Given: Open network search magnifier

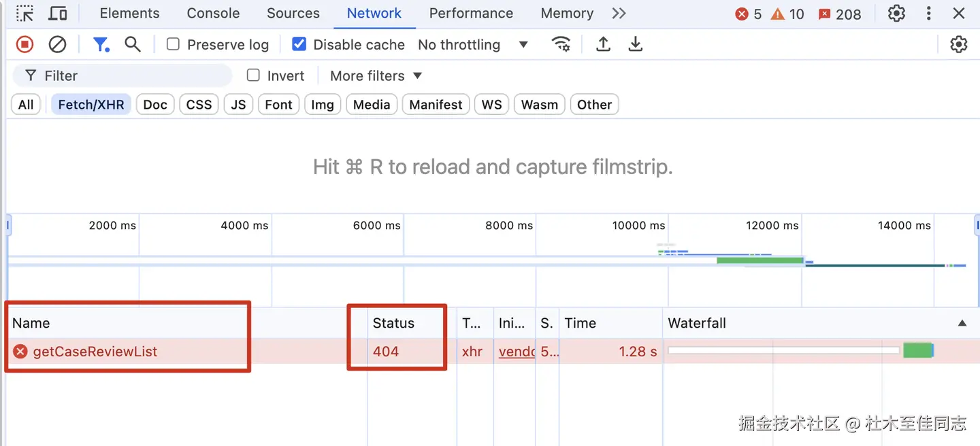Looking at the screenshot, I should tap(133, 45).
